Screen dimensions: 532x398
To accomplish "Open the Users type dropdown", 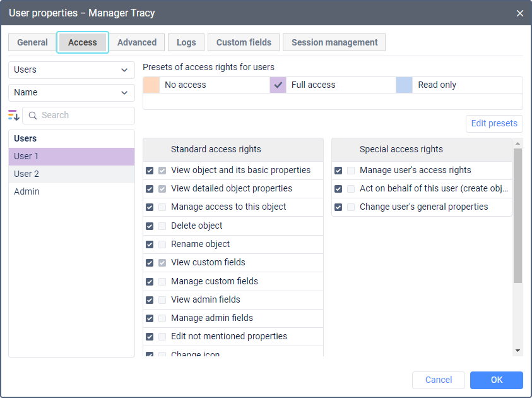I will click(x=71, y=70).
